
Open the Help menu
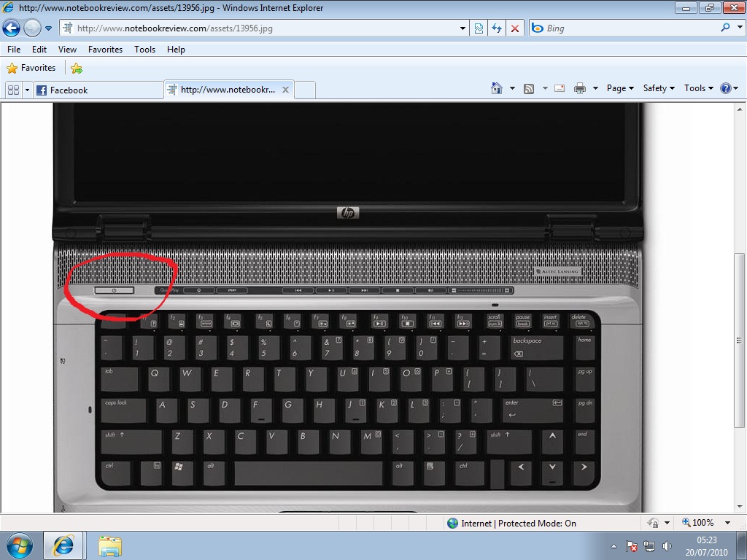[x=176, y=50]
